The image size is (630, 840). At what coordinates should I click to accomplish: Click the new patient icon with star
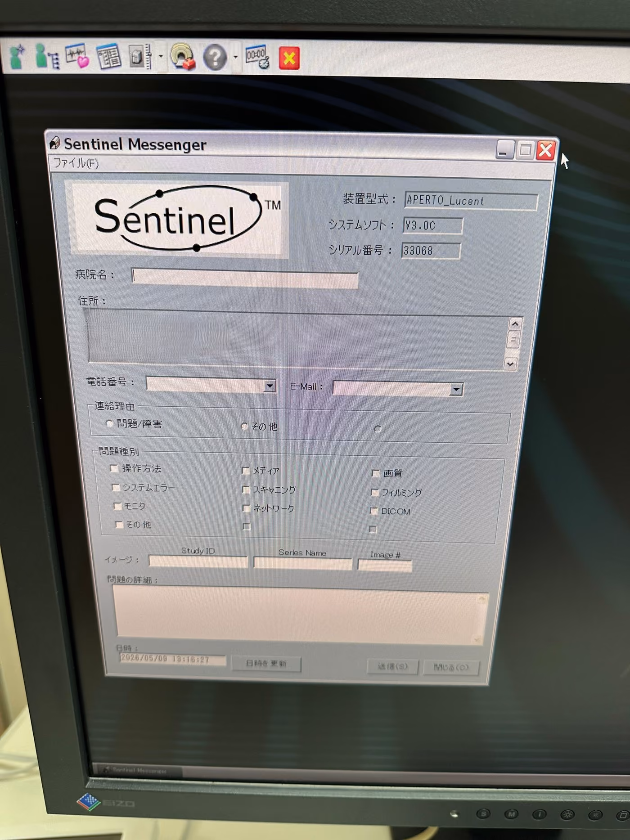point(18,56)
